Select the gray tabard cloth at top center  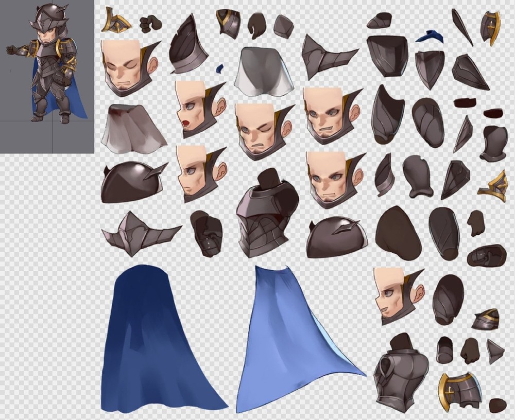pyautogui.click(x=261, y=71)
